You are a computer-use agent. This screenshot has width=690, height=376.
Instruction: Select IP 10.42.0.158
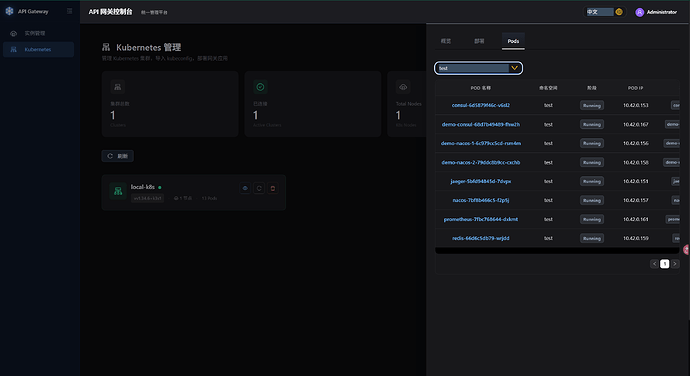tap(635, 162)
